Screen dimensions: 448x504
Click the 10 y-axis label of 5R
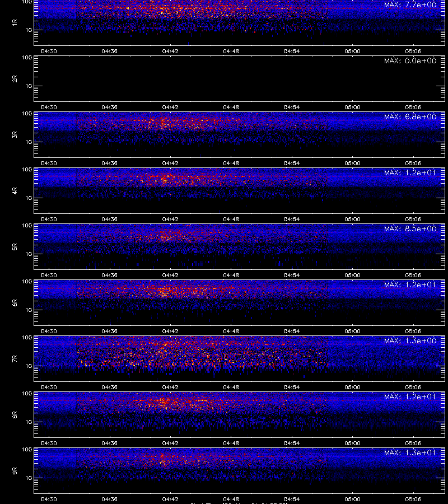tap(29, 254)
